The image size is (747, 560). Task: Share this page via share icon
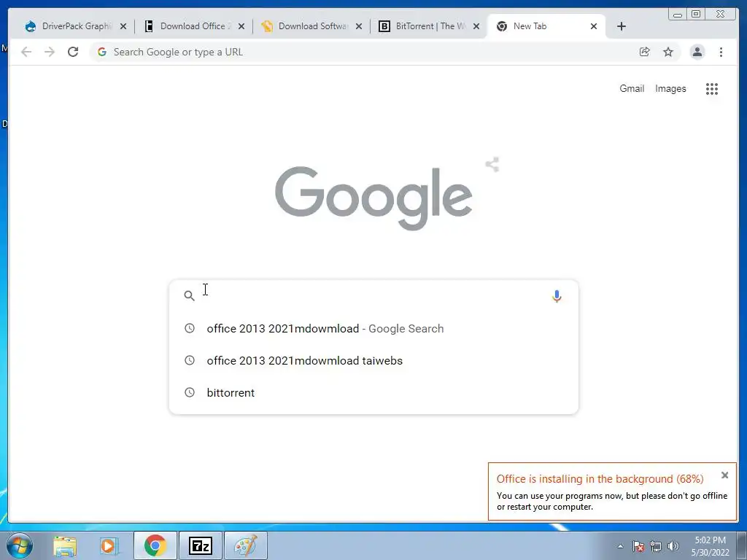[x=645, y=52]
